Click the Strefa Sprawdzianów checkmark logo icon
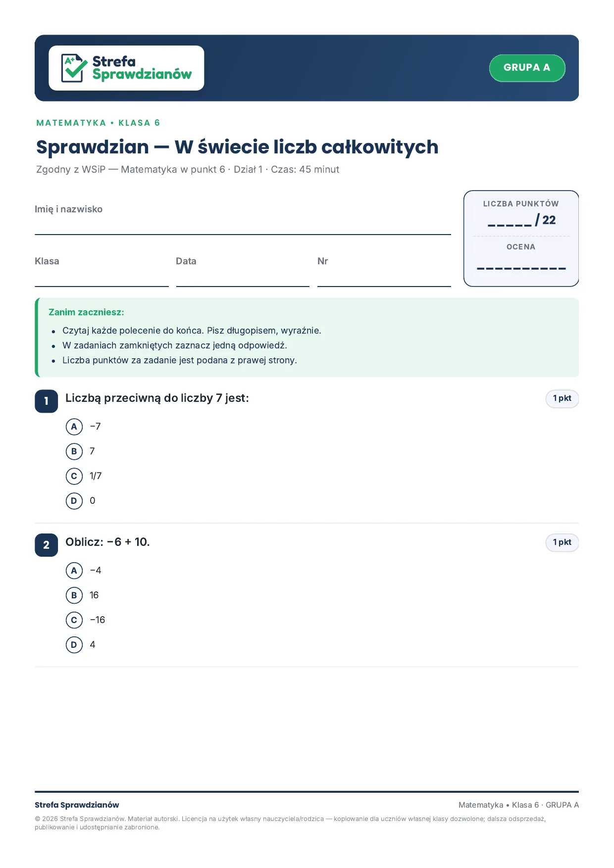This screenshot has height=868, width=614. (x=74, y=68)
